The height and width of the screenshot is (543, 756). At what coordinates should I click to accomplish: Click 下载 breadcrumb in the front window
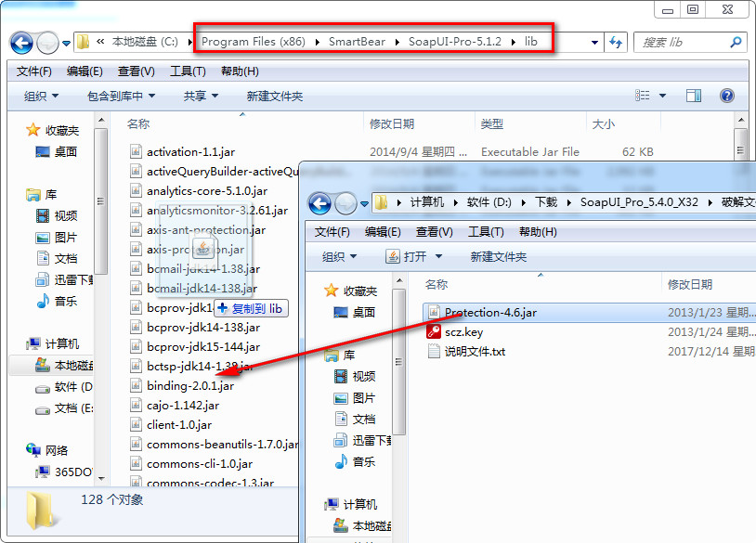[x=546, y=201]
